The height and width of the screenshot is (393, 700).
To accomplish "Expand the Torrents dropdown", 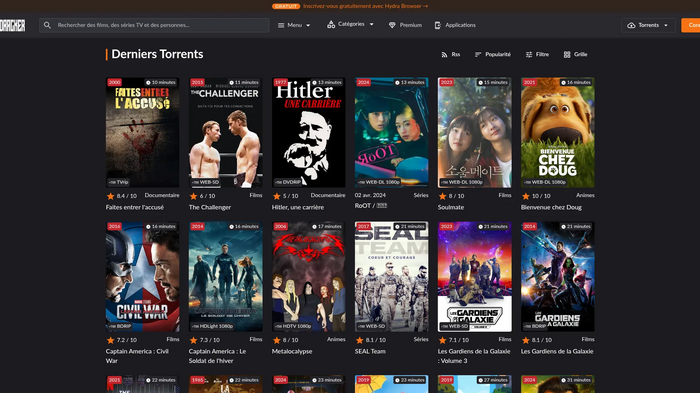I will point(648,25).
